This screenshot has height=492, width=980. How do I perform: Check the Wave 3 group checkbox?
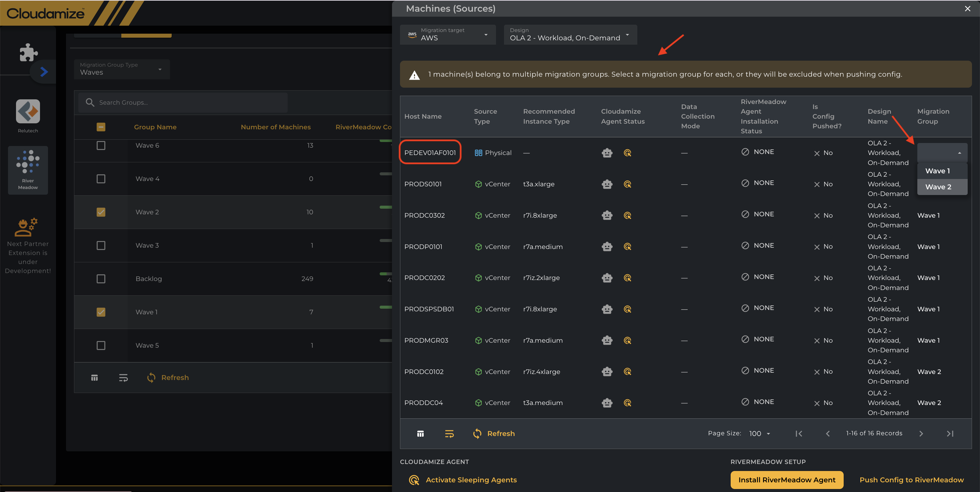[x=101, y=245]
